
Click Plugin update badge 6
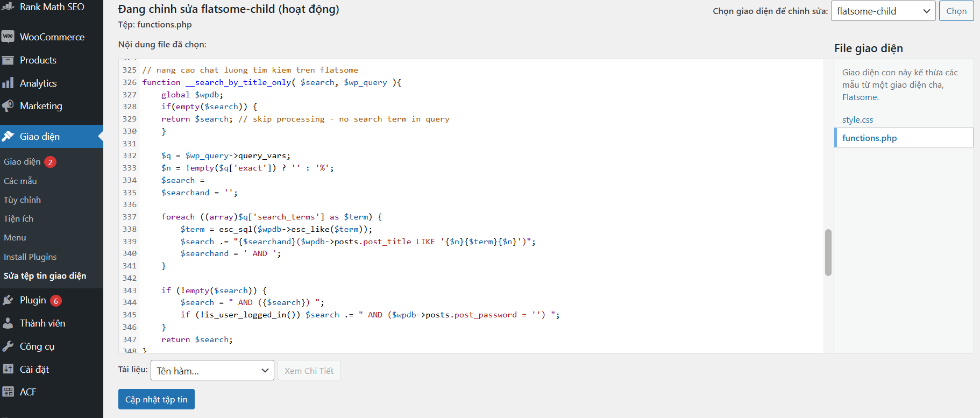tap(56, 301)
